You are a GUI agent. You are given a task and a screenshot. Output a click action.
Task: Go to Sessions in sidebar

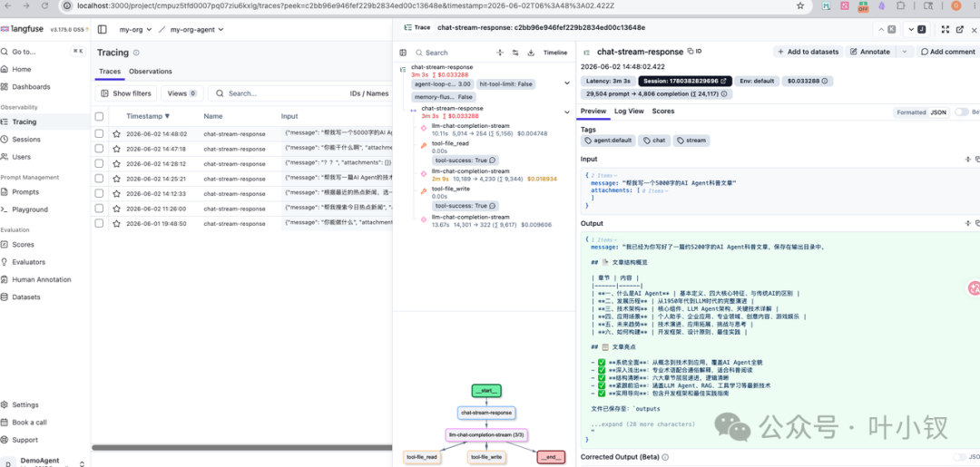(26, 140)
